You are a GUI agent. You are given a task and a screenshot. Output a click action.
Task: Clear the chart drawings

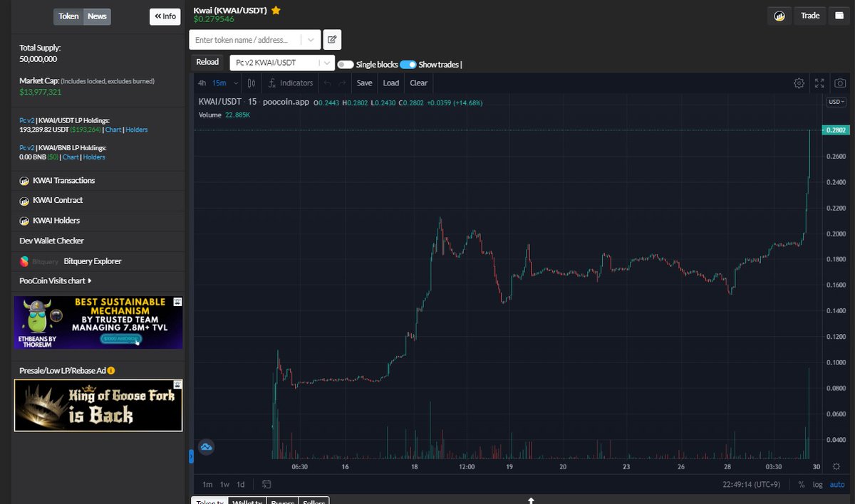(x=419, y=83)
